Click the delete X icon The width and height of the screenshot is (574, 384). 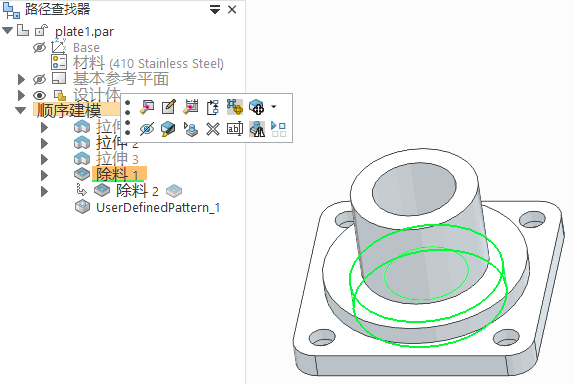click(213, 129)
